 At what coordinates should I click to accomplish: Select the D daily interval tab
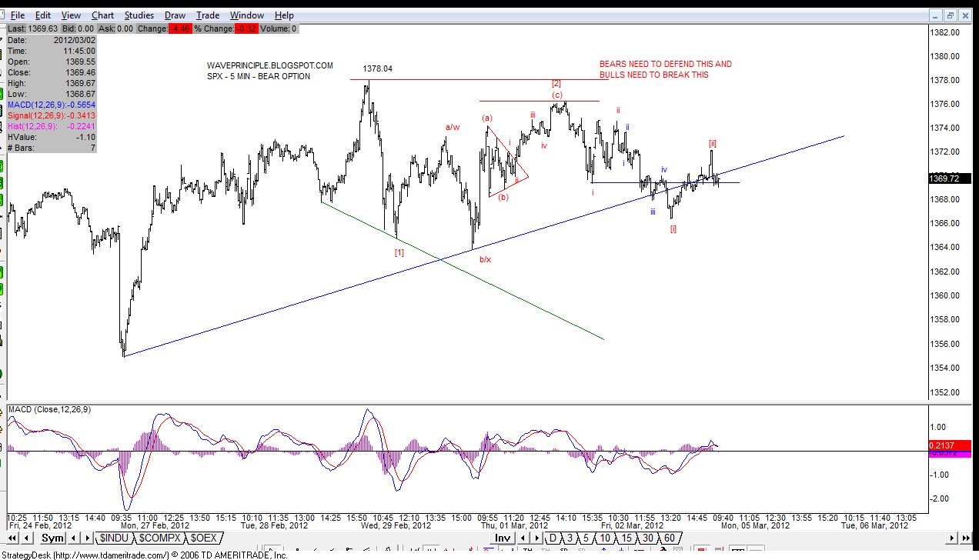553,538
